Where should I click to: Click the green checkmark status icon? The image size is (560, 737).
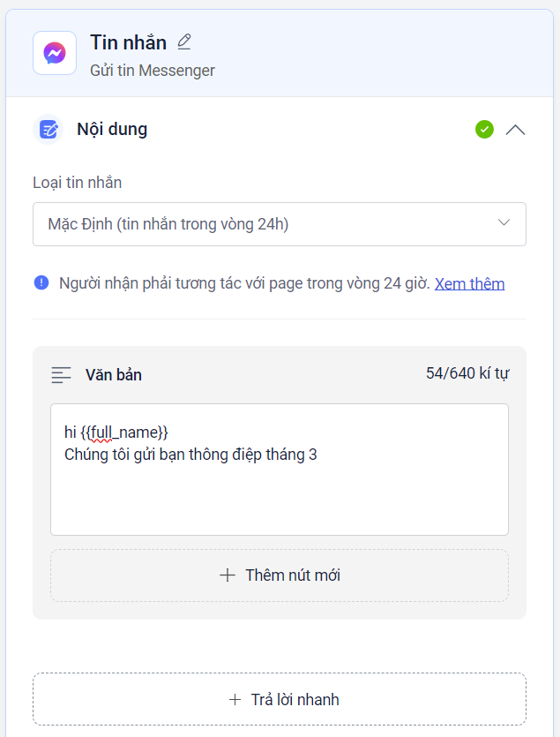tap(484, 130)
